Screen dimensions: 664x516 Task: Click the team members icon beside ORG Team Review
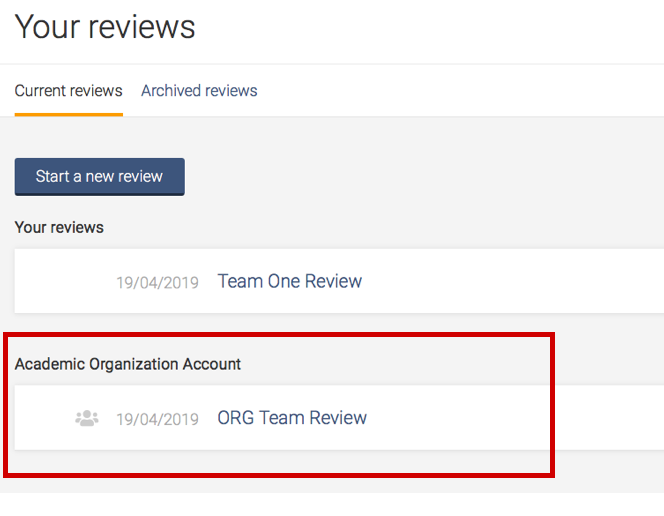pos(87,418)
